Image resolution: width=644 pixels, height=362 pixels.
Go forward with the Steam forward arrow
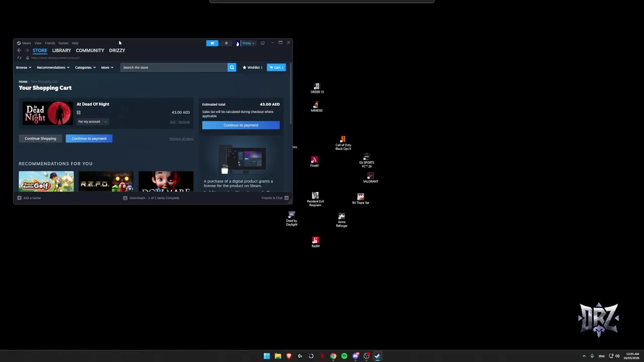click(x=28, y=50)
